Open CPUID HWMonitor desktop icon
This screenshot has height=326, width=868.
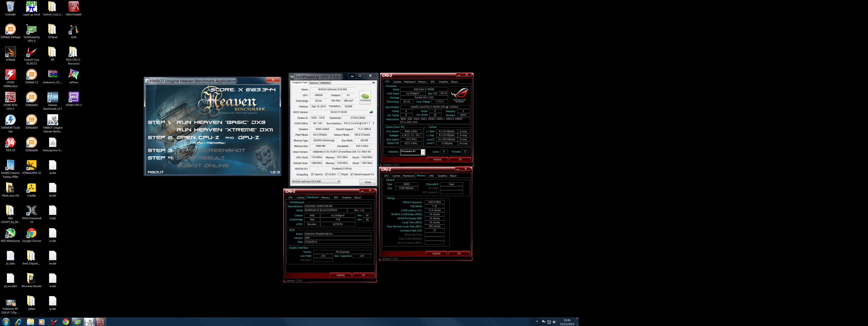[10, 78]
